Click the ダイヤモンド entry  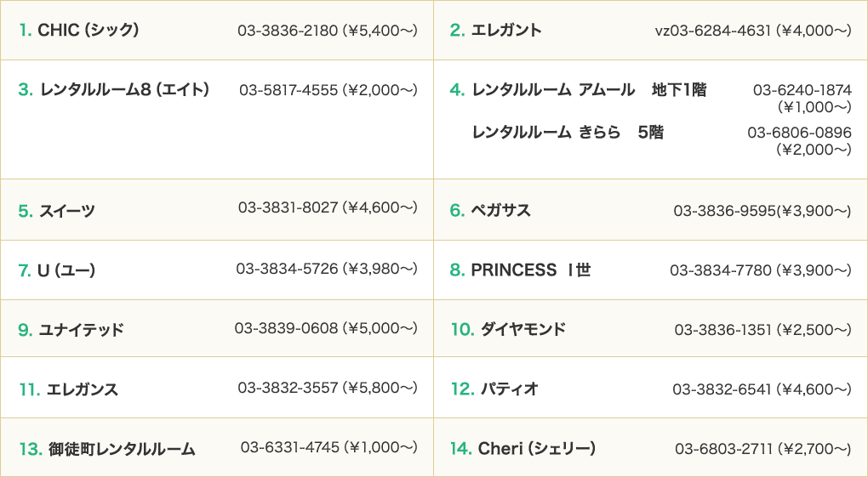[523, 329]
